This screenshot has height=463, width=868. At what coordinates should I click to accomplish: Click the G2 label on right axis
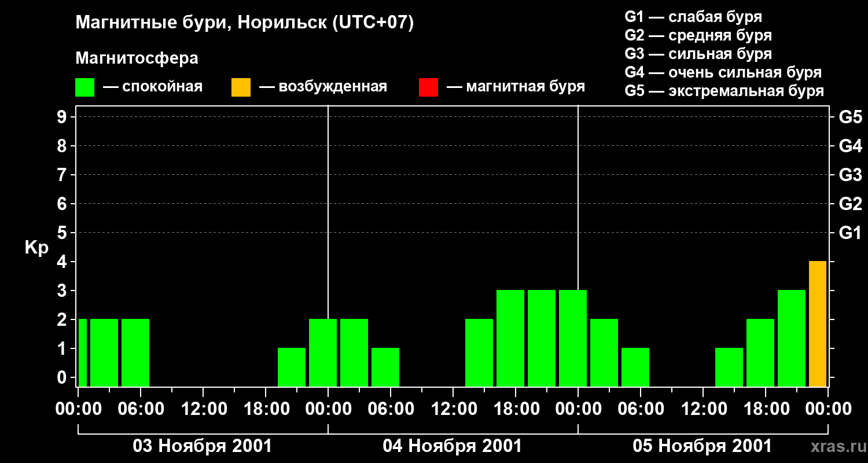tap(851, 204)
